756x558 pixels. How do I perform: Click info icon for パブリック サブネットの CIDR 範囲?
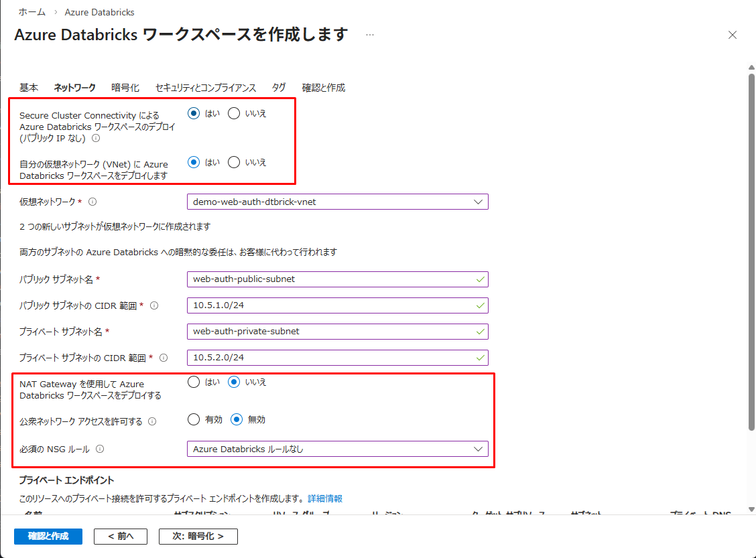[154, 305]
